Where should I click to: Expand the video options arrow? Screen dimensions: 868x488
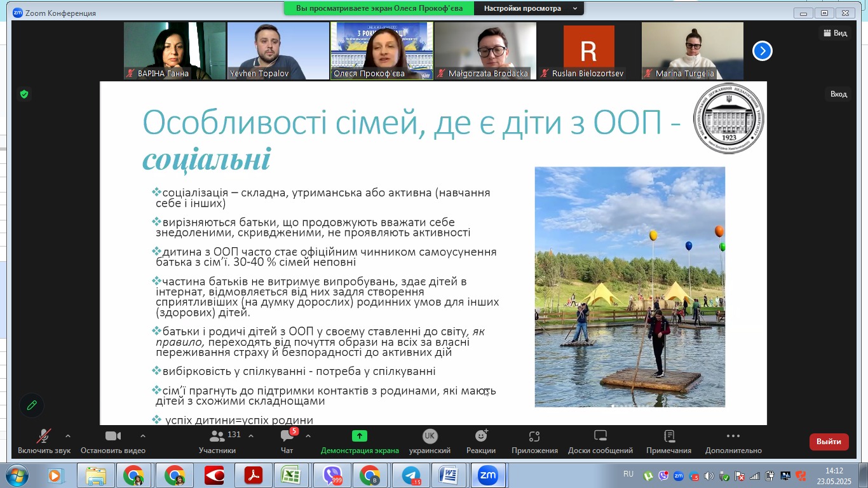(x=142, y=436)
